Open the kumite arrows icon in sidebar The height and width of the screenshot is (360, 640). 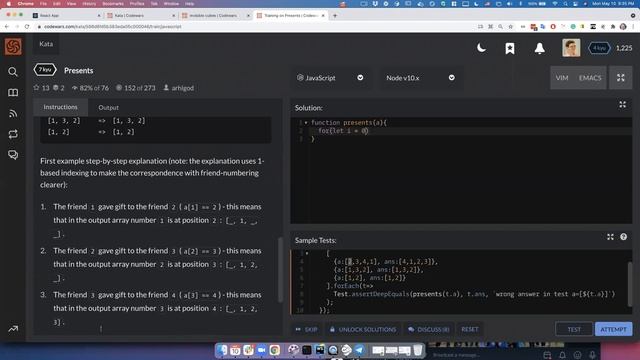pos(13,134)
